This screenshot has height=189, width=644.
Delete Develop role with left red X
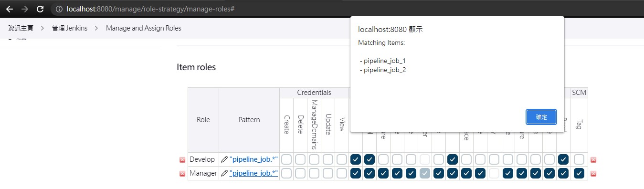(182, 160)
